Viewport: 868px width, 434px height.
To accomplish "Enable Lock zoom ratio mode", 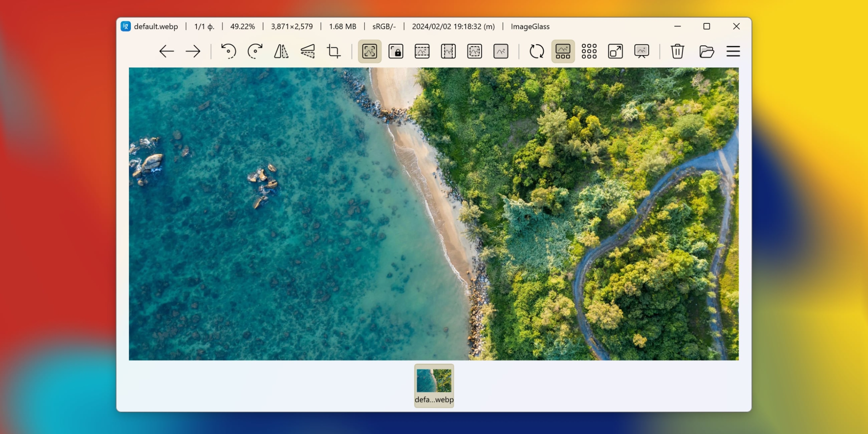I will (396, 52).
